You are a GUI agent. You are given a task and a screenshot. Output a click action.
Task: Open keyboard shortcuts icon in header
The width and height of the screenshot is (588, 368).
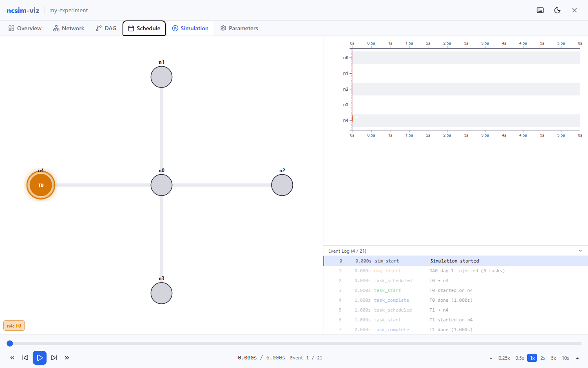pyautogui.click(x=540, y=10)
